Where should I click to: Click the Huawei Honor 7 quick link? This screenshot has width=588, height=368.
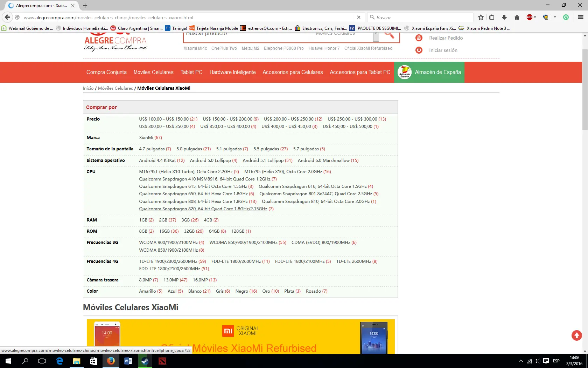point(324,48)
